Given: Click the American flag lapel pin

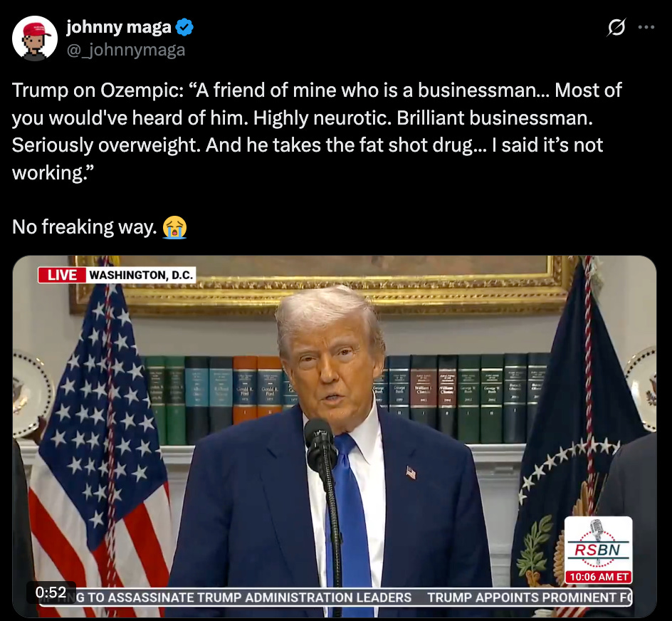Looking at the screenshot, I should pyautogui.click(x=411, y=473).
